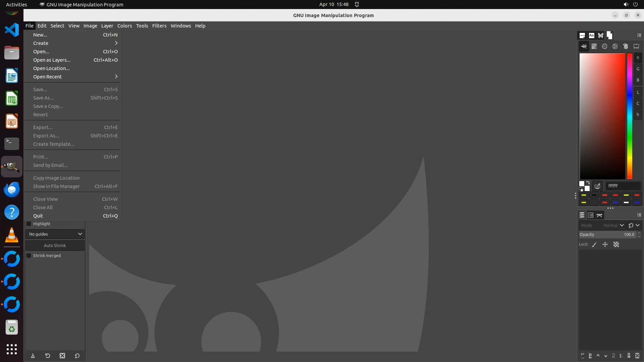Open the No guides dropdown
The height and width of the screenshot is (362, 644).
[55, 234]
